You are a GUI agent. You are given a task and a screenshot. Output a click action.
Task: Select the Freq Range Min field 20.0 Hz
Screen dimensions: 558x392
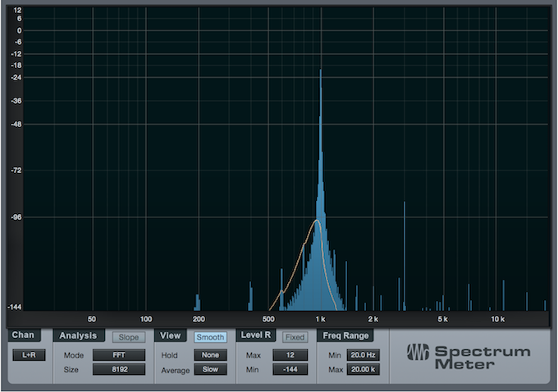click(363, 355)
